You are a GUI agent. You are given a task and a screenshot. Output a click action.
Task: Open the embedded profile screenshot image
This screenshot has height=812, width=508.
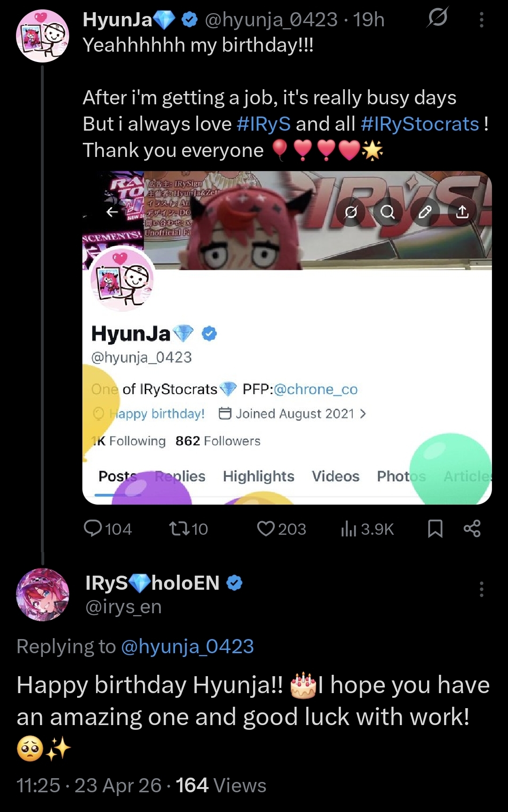point(287,337)
